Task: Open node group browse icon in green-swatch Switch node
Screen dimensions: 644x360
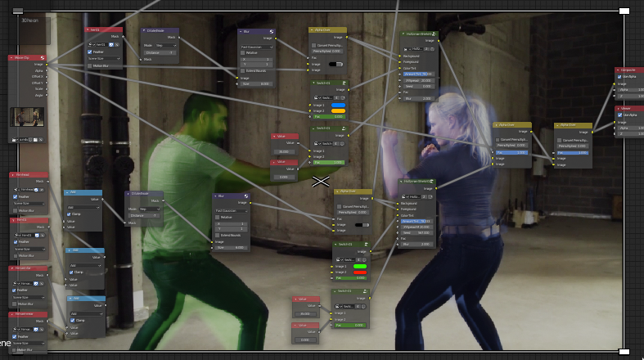Action: tap(340, 260)
